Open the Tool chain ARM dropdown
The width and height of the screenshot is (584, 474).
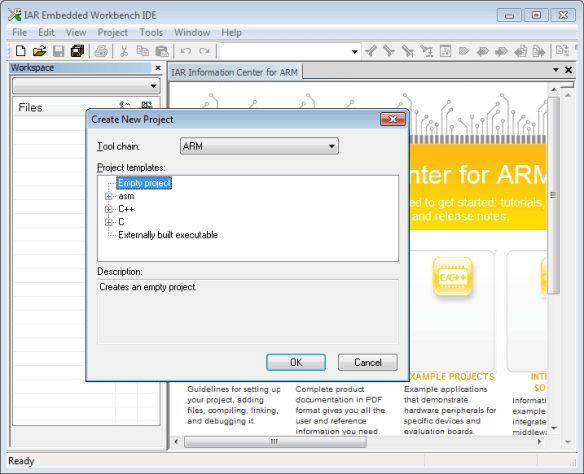259,146
